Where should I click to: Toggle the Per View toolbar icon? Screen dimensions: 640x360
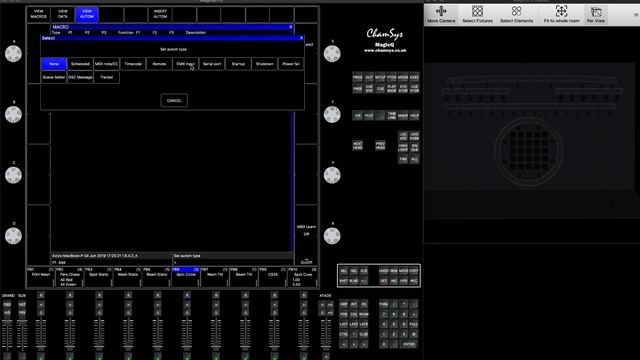[596, 14]
